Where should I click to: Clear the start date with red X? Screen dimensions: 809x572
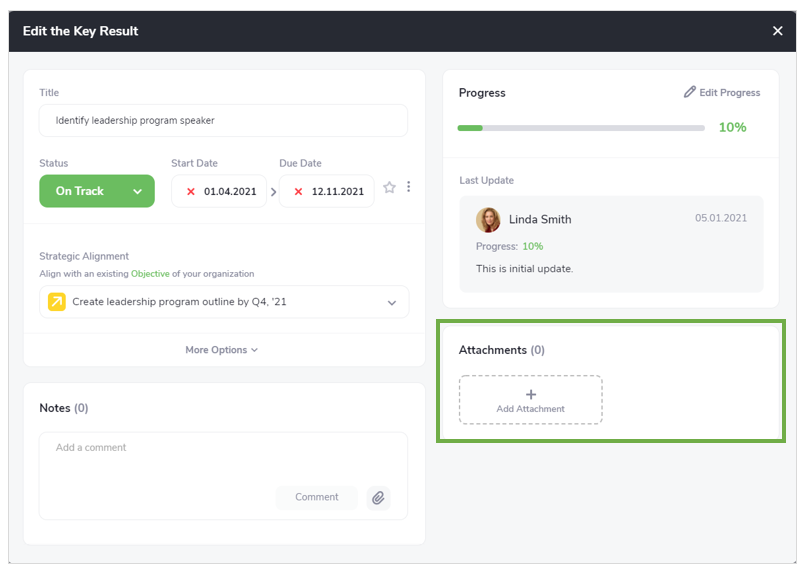(191, 191)
